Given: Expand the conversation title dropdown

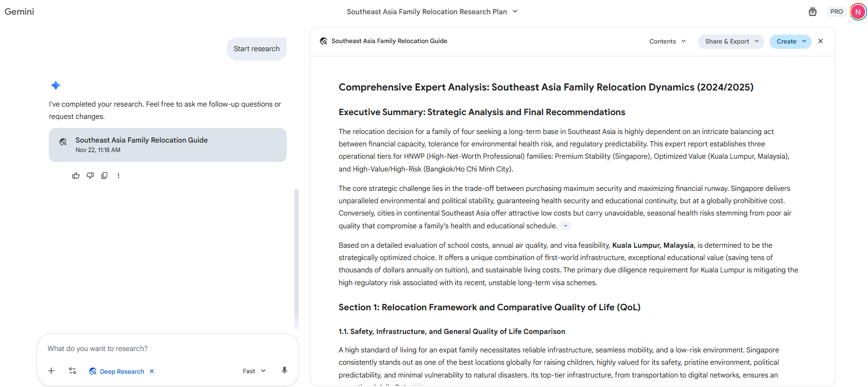Looking at the screenshot, I should point(515,11).
